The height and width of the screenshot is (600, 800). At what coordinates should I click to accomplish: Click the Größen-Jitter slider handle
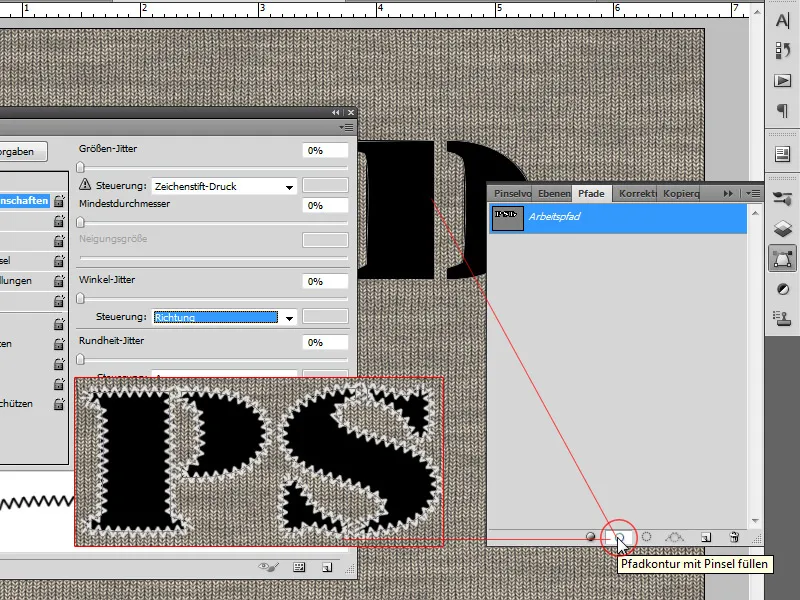[x=80, y=167]
